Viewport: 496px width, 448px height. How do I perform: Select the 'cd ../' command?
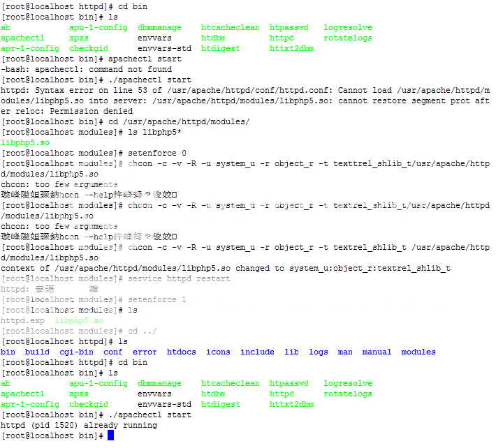[142, 331]
